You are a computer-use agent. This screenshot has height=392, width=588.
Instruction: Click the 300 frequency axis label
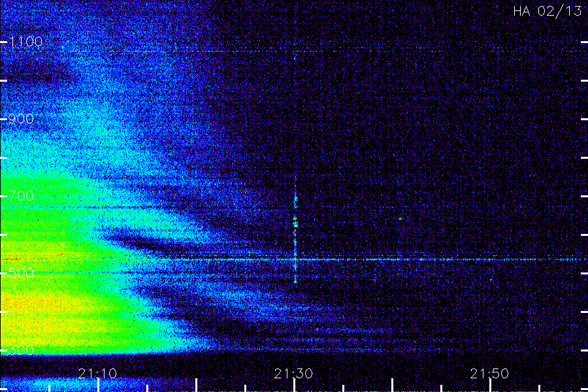tap(21, 350)
